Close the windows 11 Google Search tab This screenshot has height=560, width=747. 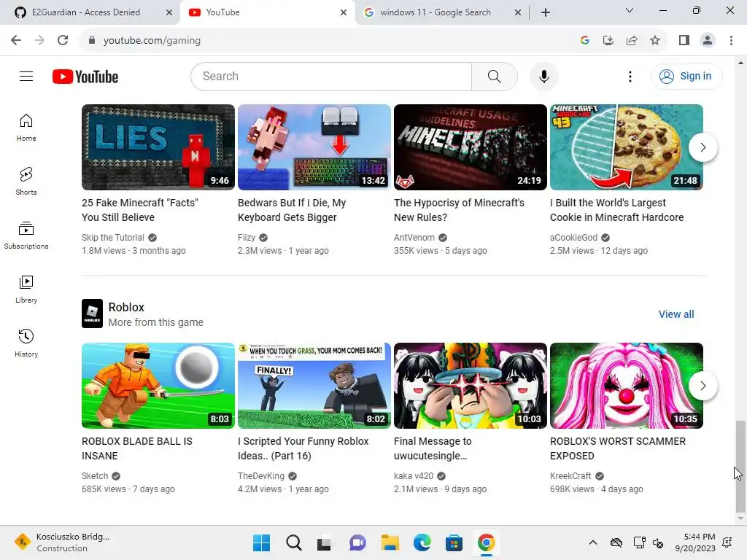click(x=518, y=12)
